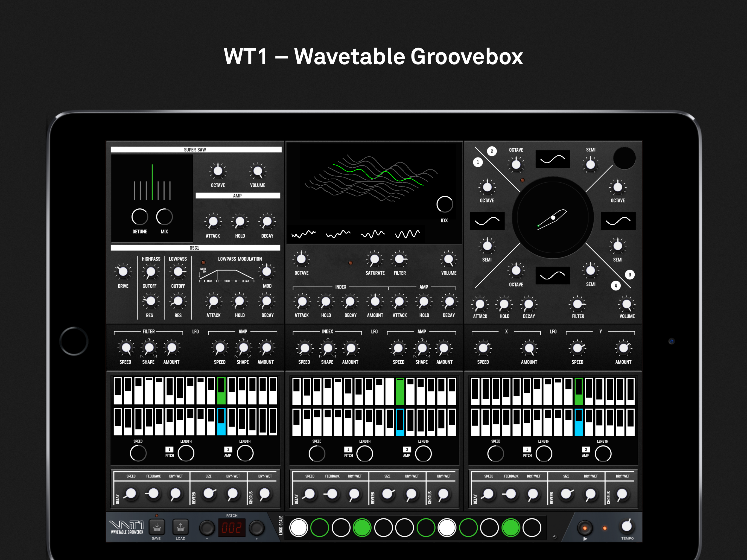Toggle the first white circle in Lock Scale row

point(299,527)
